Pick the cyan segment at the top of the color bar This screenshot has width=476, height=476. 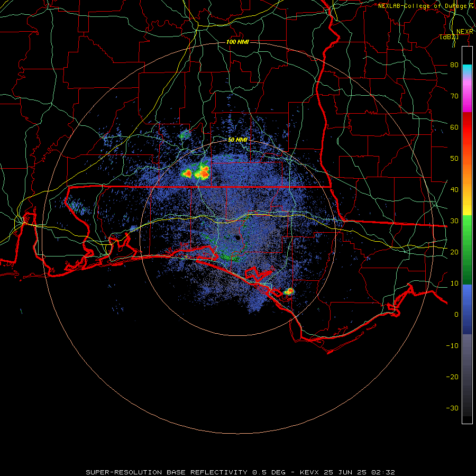(x=467, y=70)
